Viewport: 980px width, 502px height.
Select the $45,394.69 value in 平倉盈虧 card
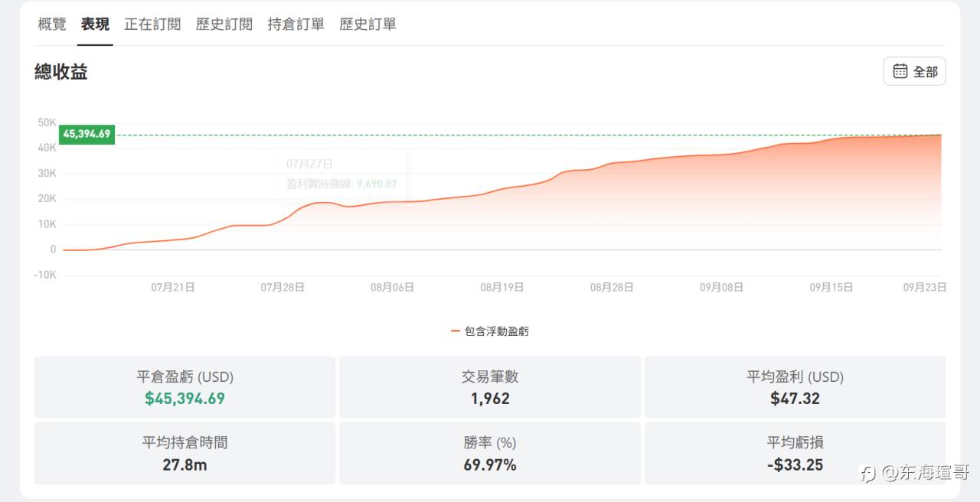[185, 399]
